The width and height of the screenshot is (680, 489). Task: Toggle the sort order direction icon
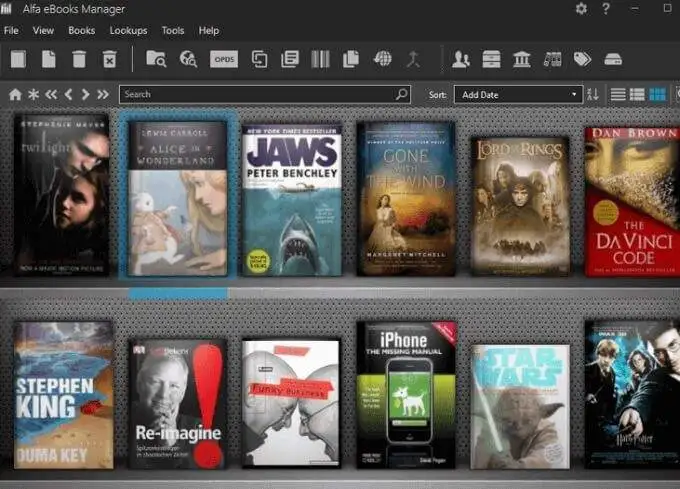(592, 94)
